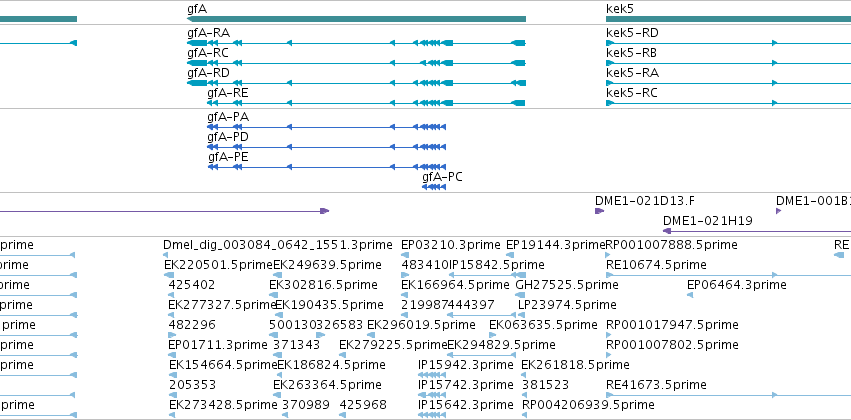Viewport: 851px width, 420px height.
Task: Select feature 370989
Action: point(306,406)
